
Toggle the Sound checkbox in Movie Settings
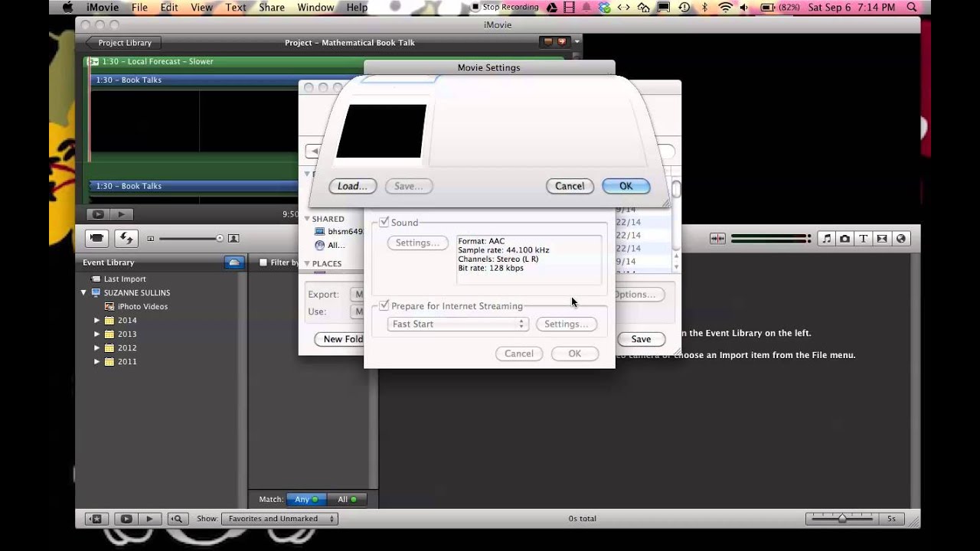(x=384, y=223)
